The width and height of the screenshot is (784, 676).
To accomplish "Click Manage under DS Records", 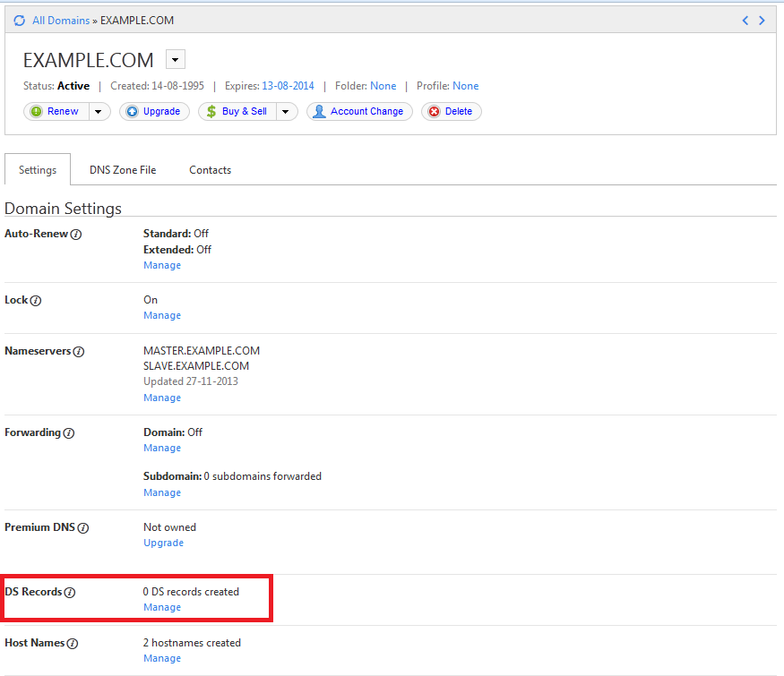I will [x=161, y=607].
